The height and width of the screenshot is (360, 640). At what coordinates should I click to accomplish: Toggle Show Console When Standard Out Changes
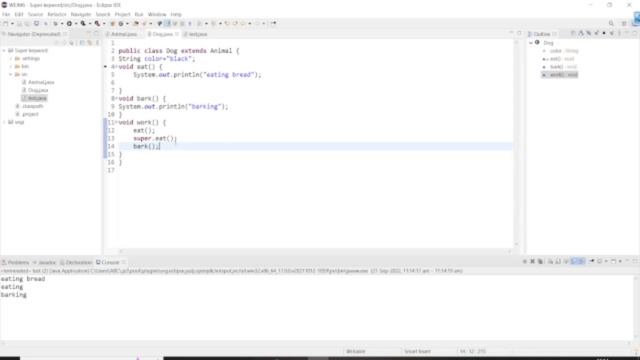pyautogui.click(x=575, y=261)
